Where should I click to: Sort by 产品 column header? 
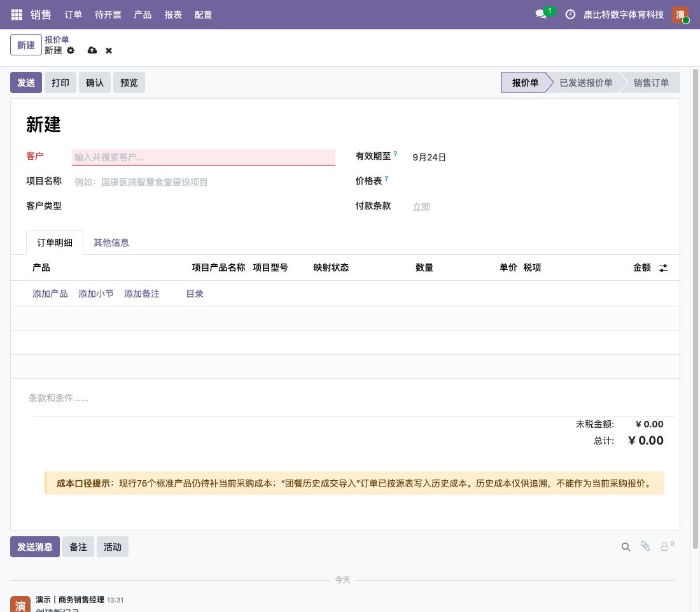click(x=41, y=267)
